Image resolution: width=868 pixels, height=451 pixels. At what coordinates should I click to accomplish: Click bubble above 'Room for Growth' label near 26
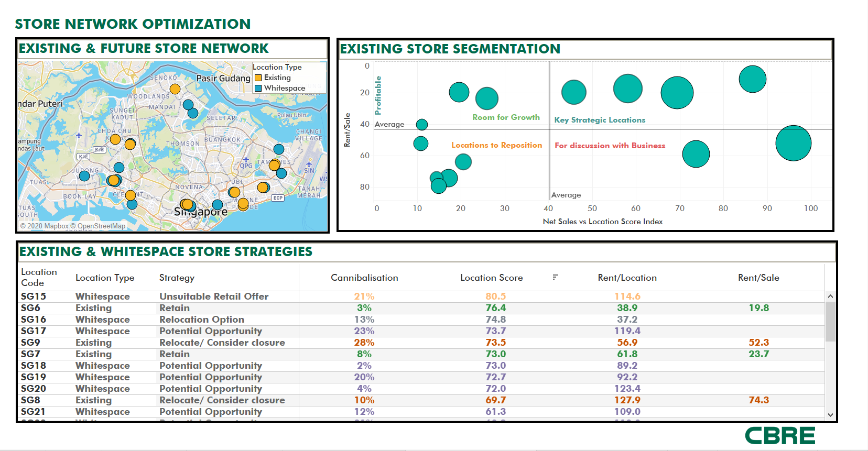click(487, 98)
